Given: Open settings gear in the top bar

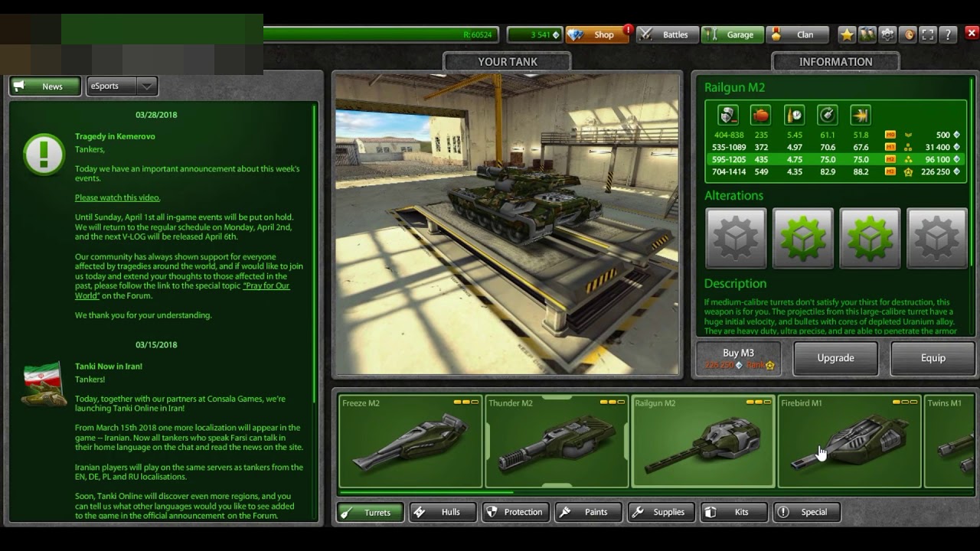Looking at the screenshot, I should click(x=887, y=34).
